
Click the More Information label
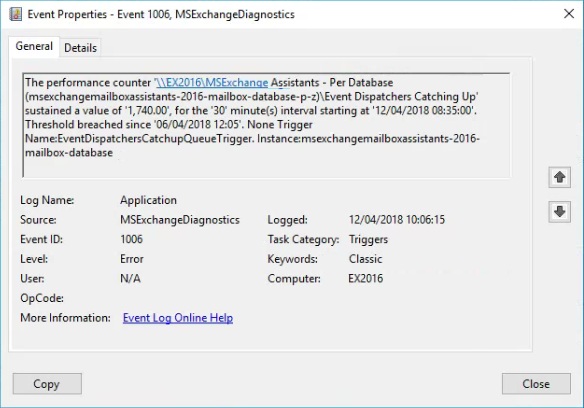[65, 318]
